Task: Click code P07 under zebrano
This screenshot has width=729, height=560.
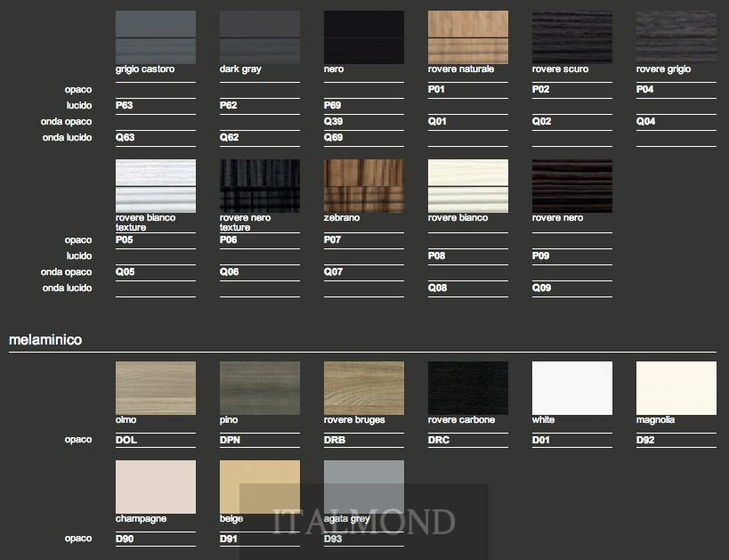Action: (x=332, y=239)
